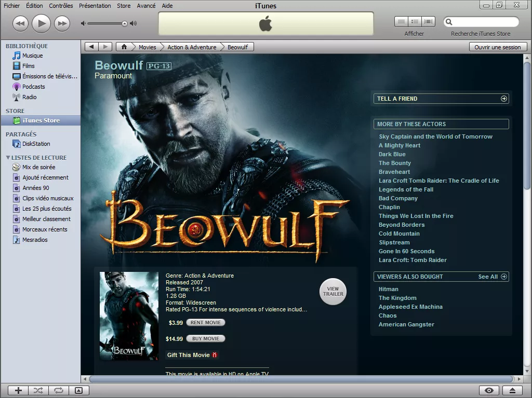532x398 pixels.
Task: Open Les 25 plus écoutés playlist
Action: [x=41, y=209]
